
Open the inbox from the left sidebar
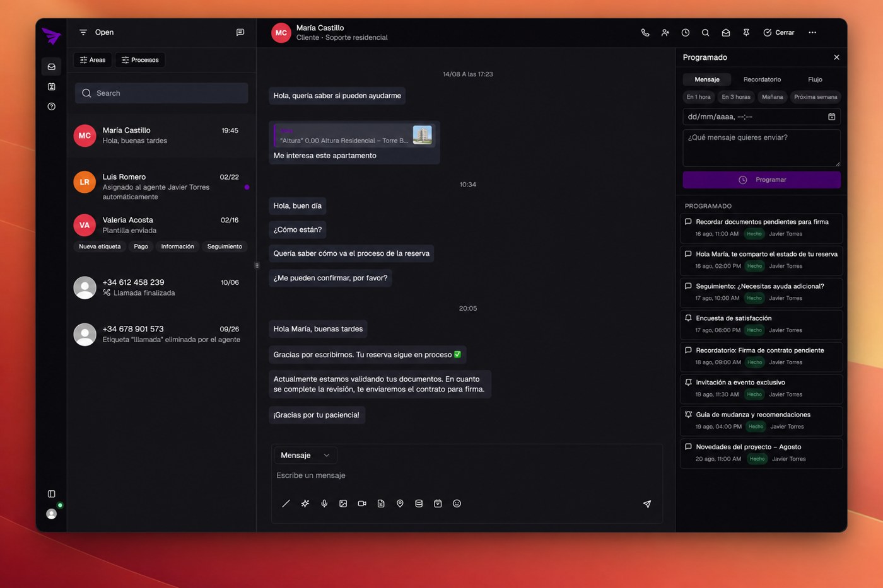(x=52, y=67)
